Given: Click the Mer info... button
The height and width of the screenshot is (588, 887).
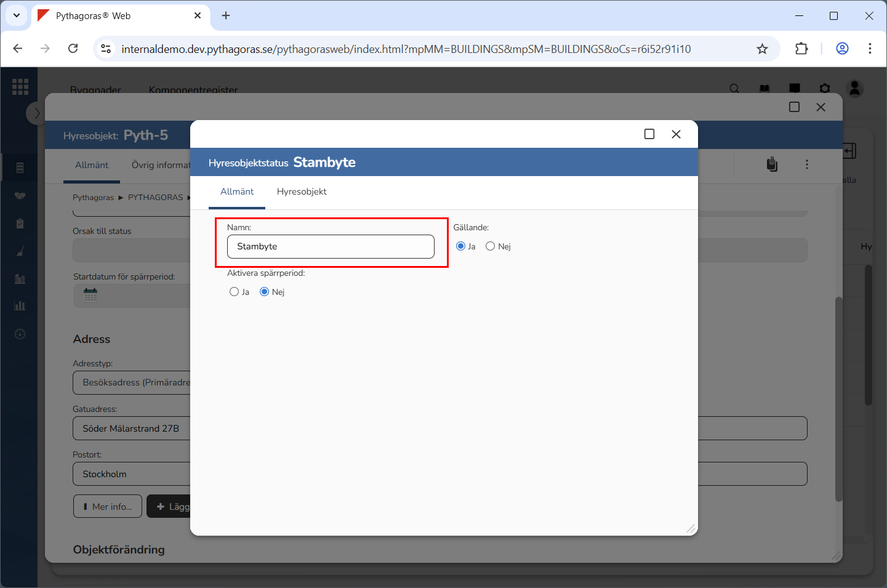Looking at the screenshot, I should (x=108, y=506).
